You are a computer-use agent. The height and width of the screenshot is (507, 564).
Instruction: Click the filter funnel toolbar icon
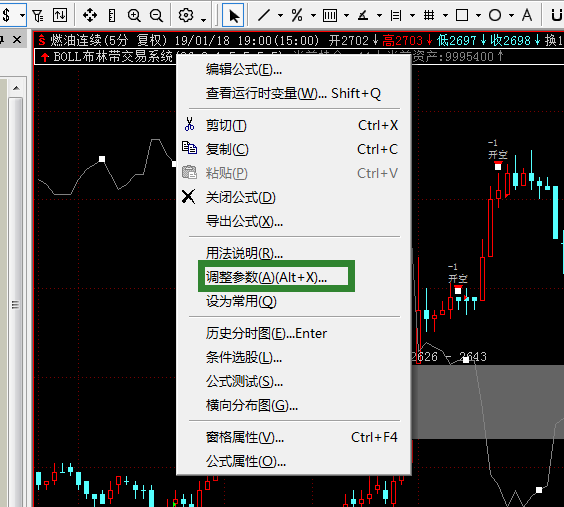pos(38,15)
